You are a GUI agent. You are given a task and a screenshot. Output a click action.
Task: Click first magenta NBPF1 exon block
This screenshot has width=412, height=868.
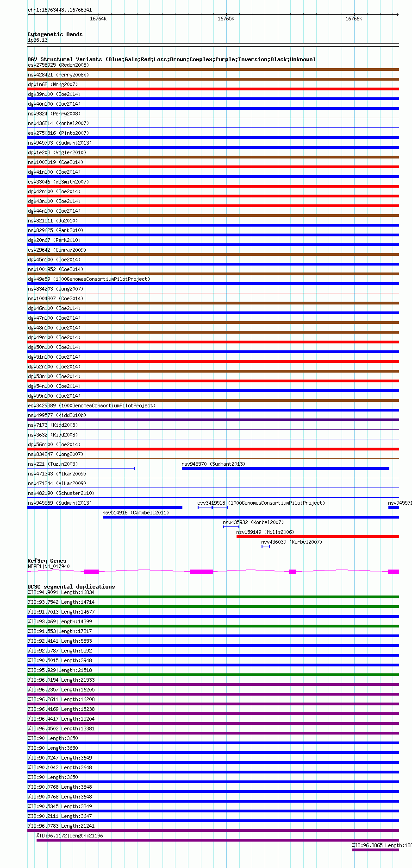[92, 572]
